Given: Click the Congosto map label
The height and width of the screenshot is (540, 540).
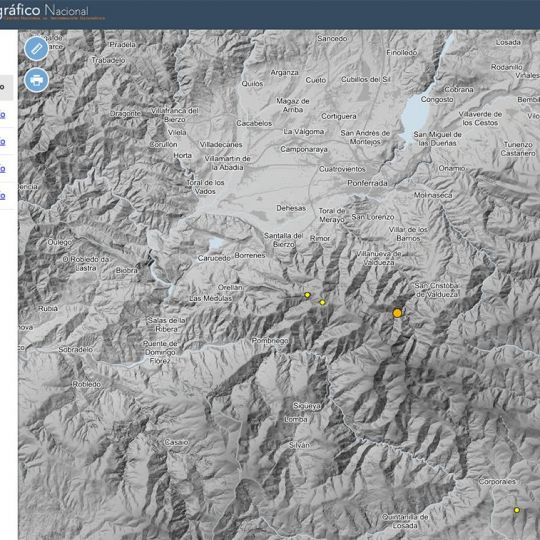Looking at the screenshot, I should click(437, 100).
